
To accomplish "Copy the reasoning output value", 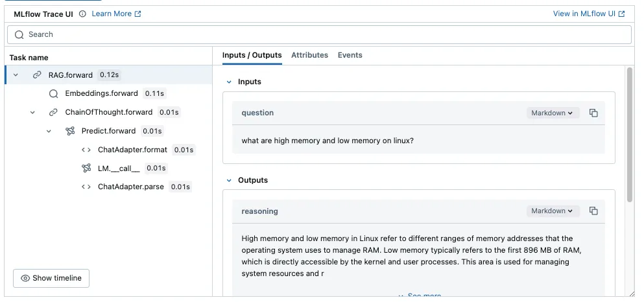I will coord(593,211).
